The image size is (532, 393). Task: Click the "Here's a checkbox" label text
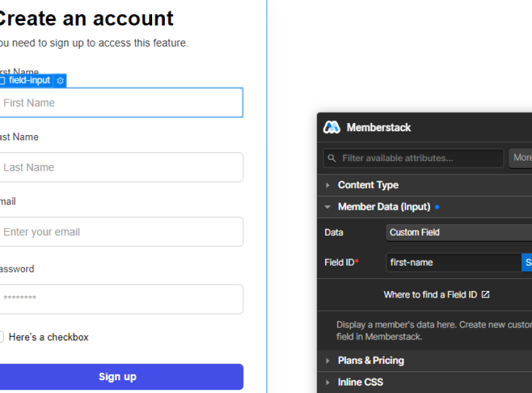(x=48, y=337)
